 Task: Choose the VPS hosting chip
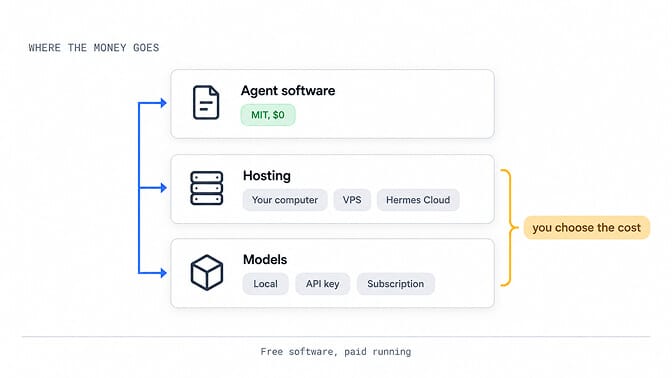coord(352,200)
